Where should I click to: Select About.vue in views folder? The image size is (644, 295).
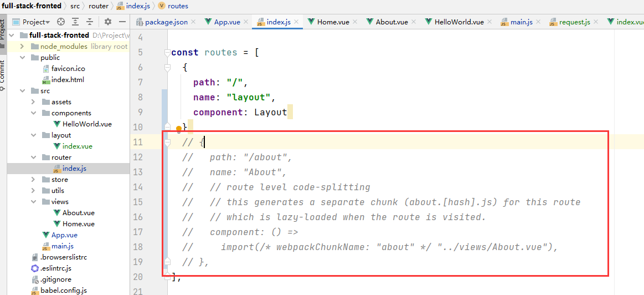(74, 213)
